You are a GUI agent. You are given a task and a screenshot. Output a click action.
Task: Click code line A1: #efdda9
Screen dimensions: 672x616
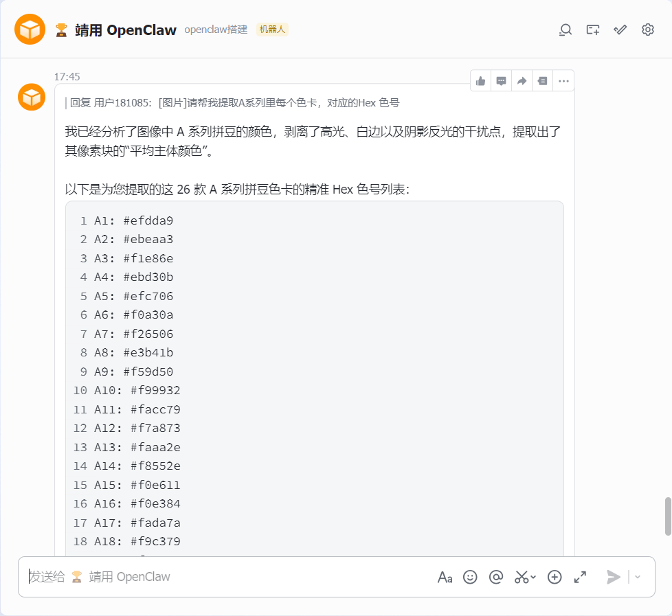click(133, 220)
